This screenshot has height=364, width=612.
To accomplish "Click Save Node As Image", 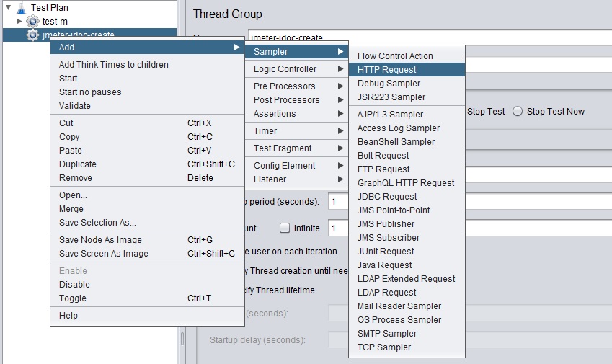I will [100, 240].
